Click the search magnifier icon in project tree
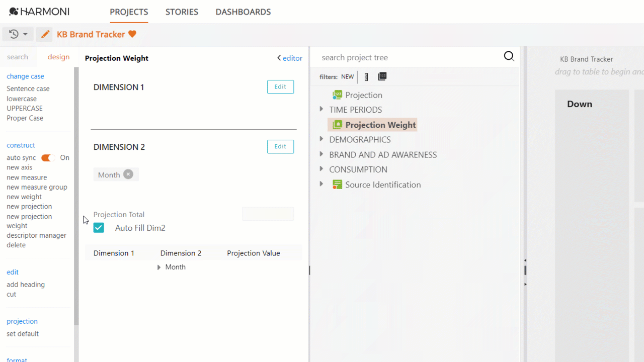Screen dimensions: 644x362 point(509,56)
